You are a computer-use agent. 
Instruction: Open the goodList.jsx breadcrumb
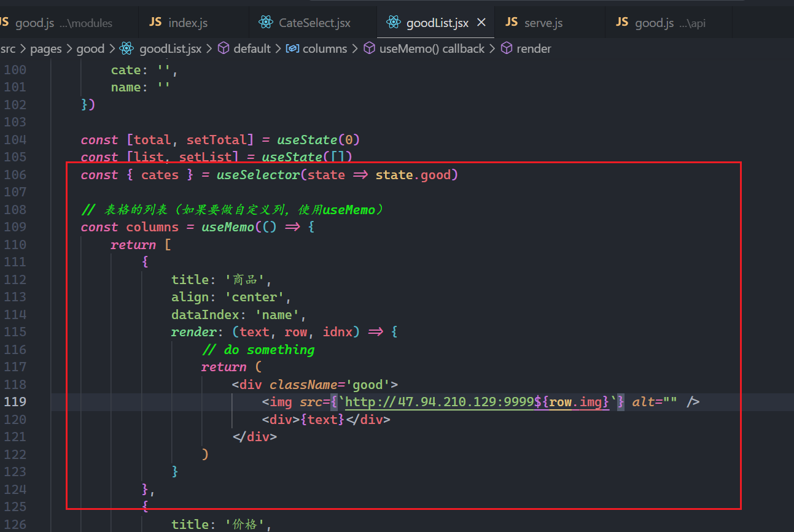tap(171, 48)
